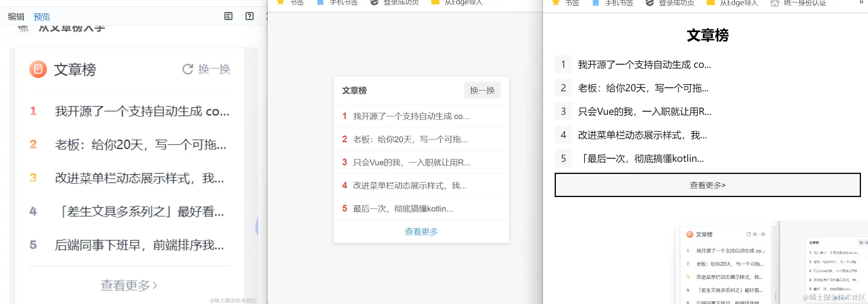Viewport: 868px width, 304px height.
Task: Open article 我开源了一个支持自动生成 in the left panel
Action: (x=142, y=111)
